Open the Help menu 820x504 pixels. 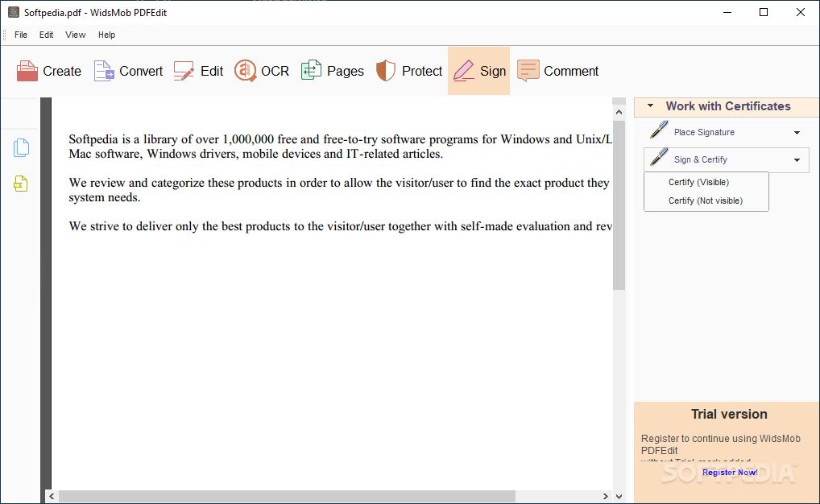106,35
